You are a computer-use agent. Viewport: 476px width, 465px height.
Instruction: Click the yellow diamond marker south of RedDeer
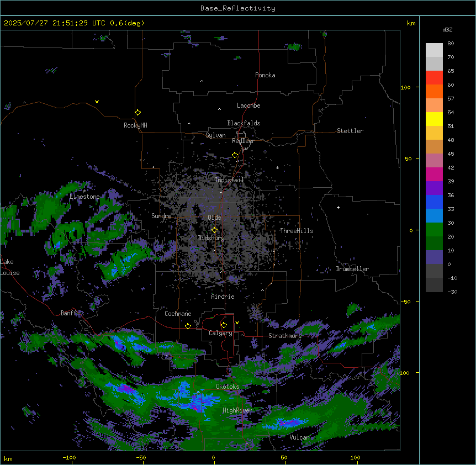[x=235, y=155]
